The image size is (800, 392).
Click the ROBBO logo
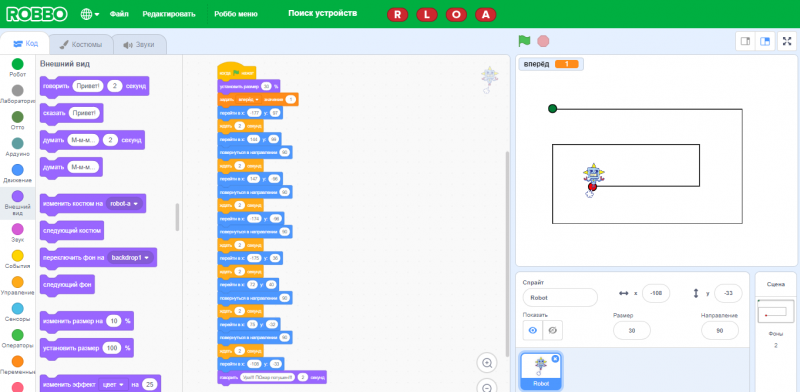tap(37, 14)
